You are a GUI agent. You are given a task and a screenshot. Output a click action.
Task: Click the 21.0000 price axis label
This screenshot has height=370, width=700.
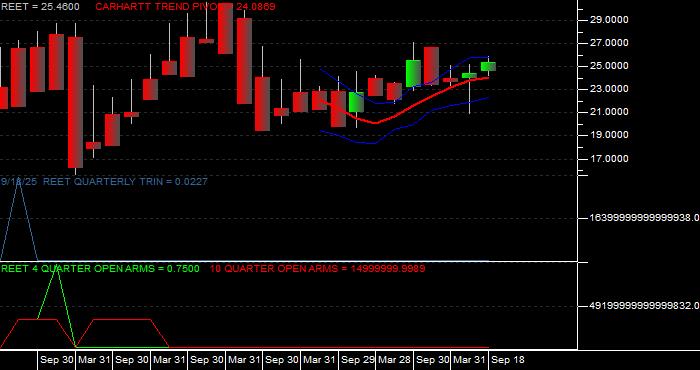click(x=609, y=112)
